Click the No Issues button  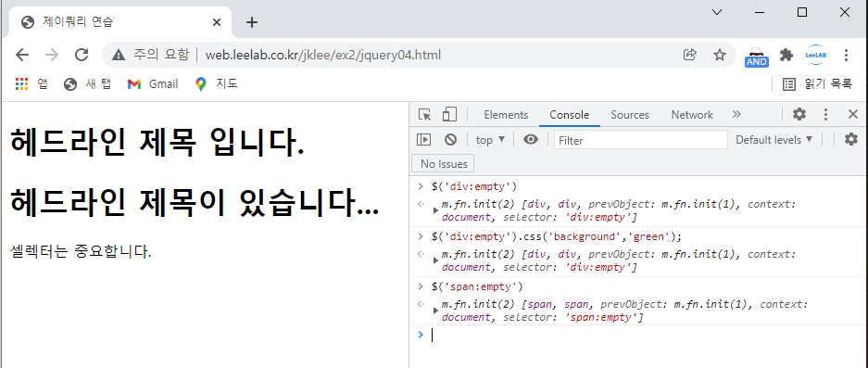point(444,163)
